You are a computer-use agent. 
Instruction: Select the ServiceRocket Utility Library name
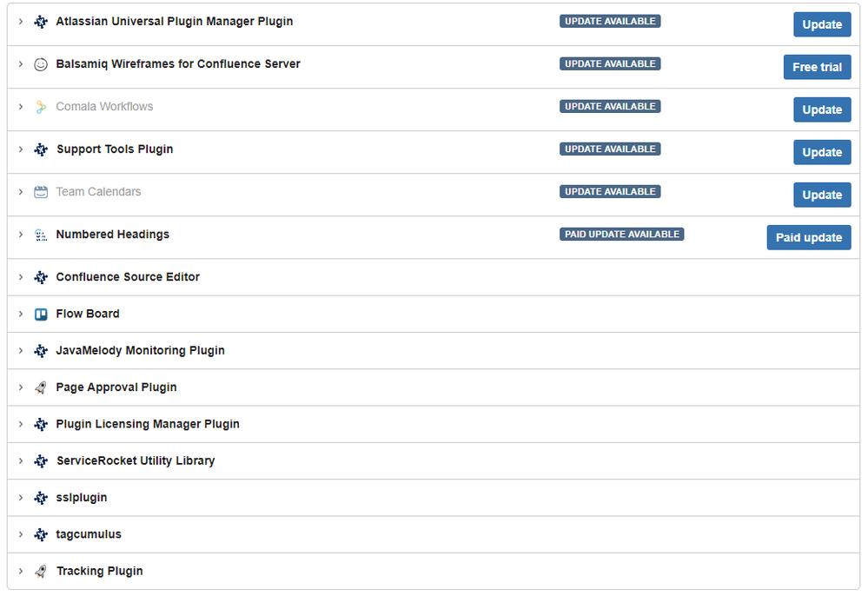136,461
